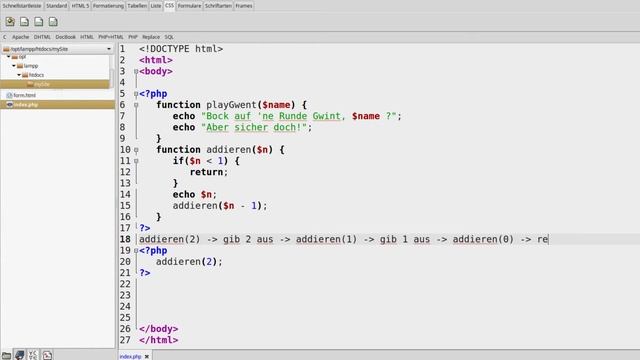640x360 pixels.
Task: Open the DocBook snippets menu
Action: [65, 37]
